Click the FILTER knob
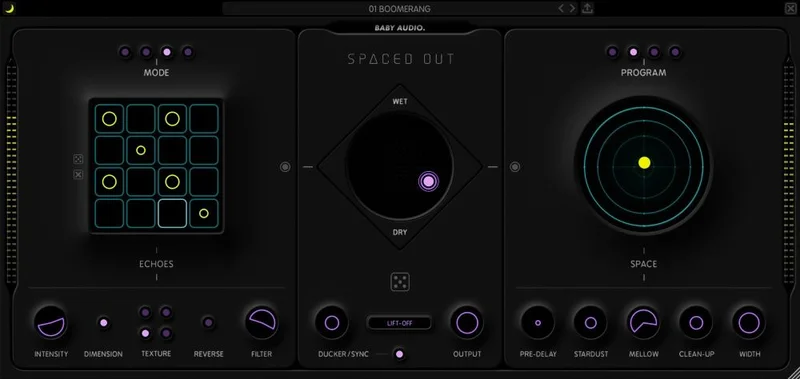The height and width of the screenshot is (379, 800). [262, 323]
